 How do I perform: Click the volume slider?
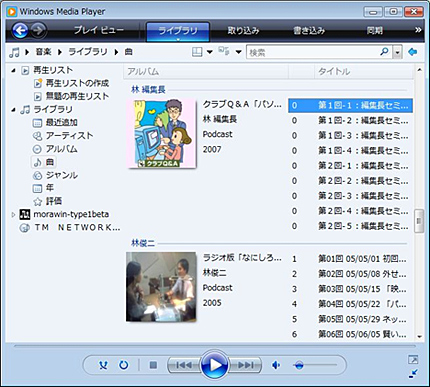tap(315, 365)
